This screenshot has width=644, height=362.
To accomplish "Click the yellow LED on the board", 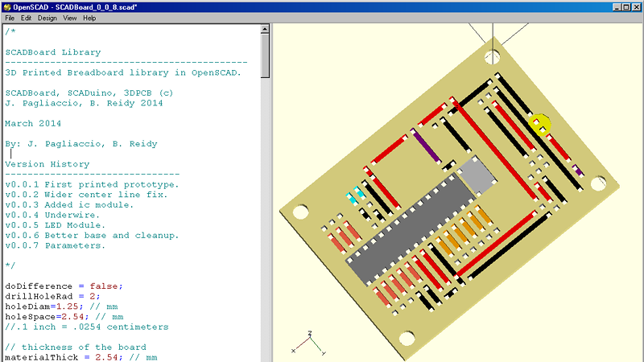I will pos(539,124).
